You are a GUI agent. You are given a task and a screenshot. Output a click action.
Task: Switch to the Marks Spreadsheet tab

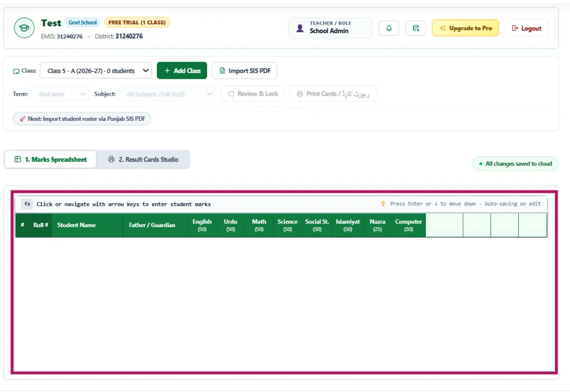(51, 159)
